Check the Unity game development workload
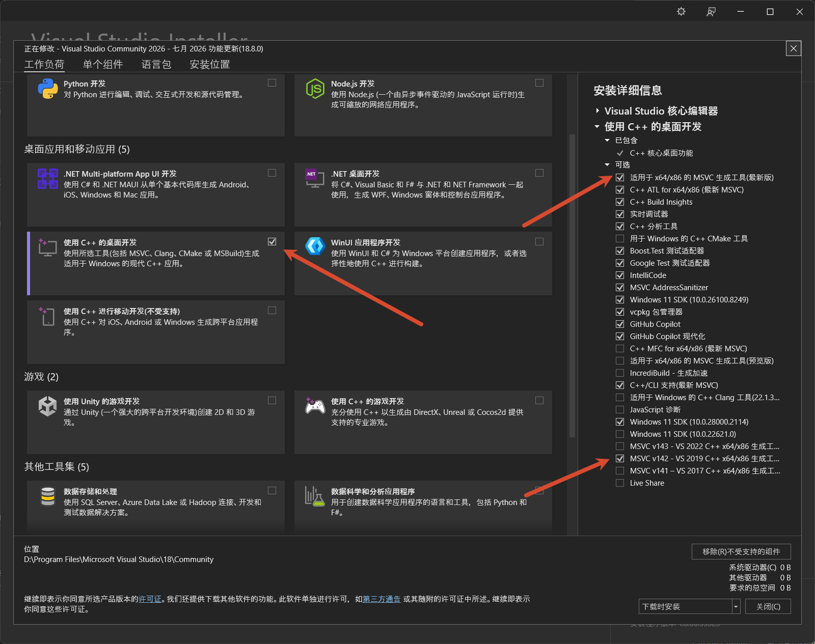Image resolution: width=815 pixels, height=644 pixels. [x=272, y=400]
